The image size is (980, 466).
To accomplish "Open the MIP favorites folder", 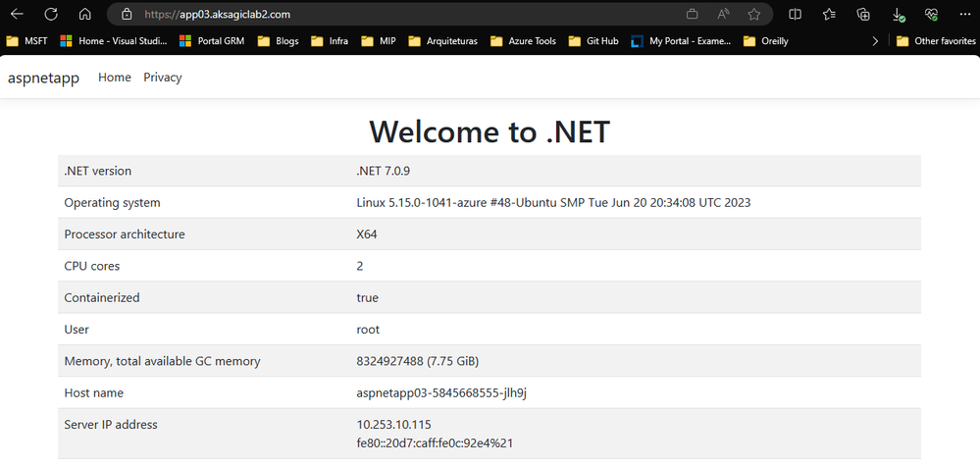I will click(x=378, y=41).
